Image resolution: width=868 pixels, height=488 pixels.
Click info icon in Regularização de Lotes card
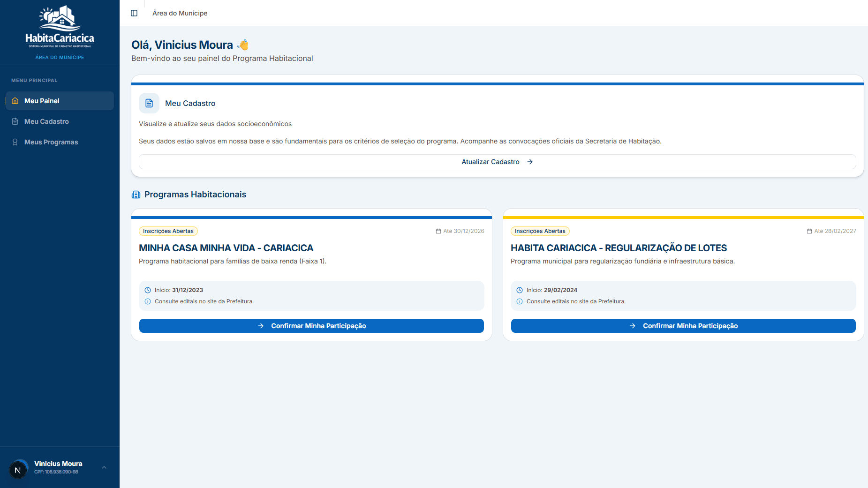(x=520, y=301)
